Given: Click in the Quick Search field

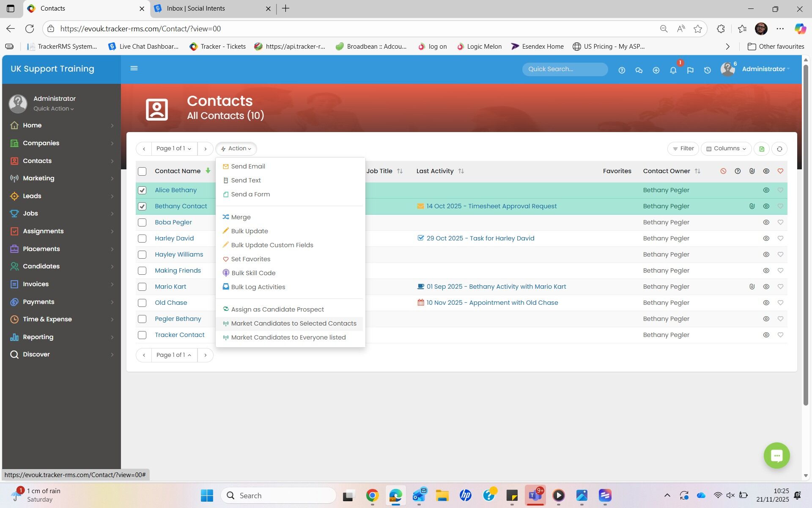Looking at the screenshot, I should [565, 69].
